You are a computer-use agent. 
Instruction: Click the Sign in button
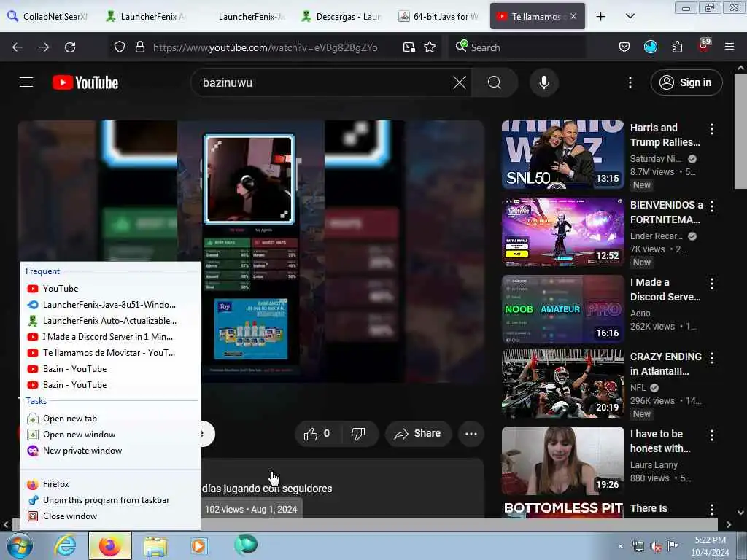[686, 82]
